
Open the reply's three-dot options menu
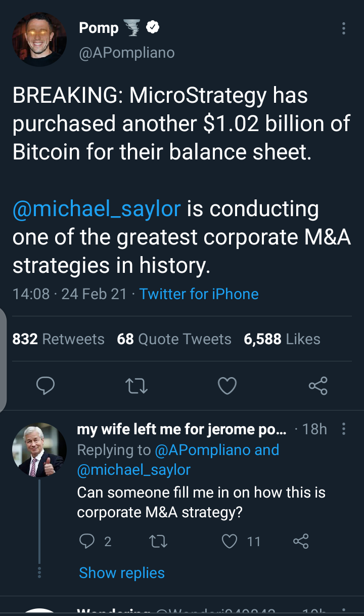(x=344, y=430)
